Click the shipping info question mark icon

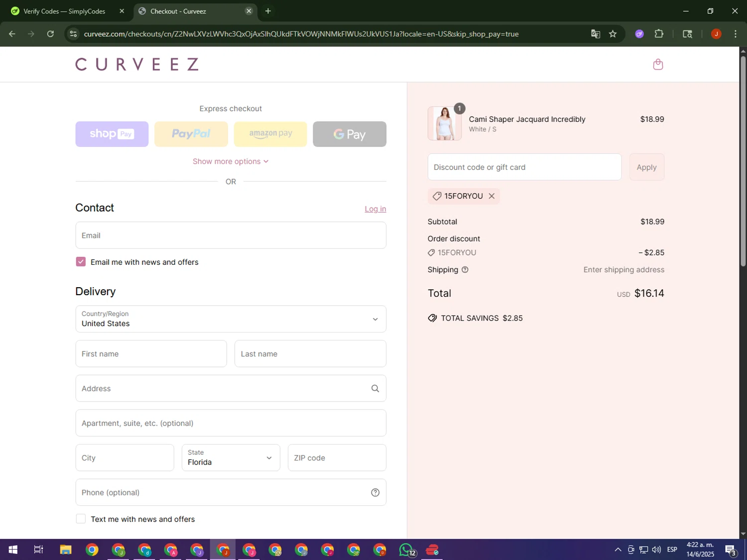(465, 270)
